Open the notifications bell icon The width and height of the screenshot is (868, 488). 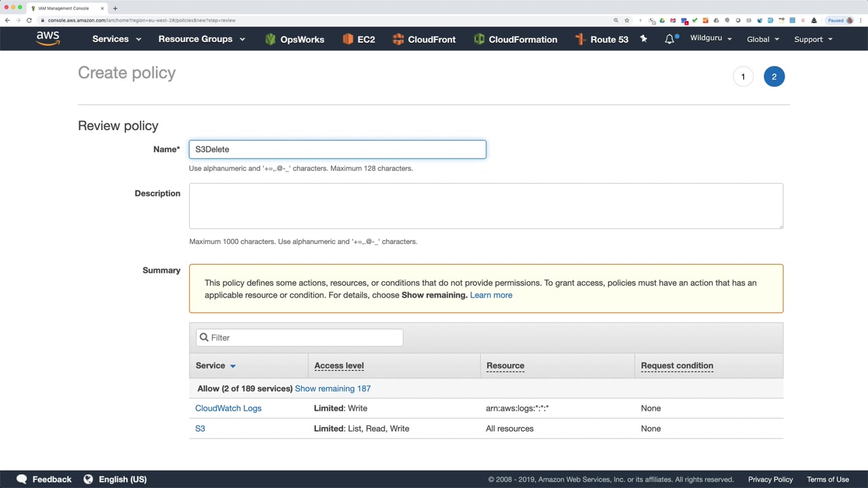tap(669, 39)
